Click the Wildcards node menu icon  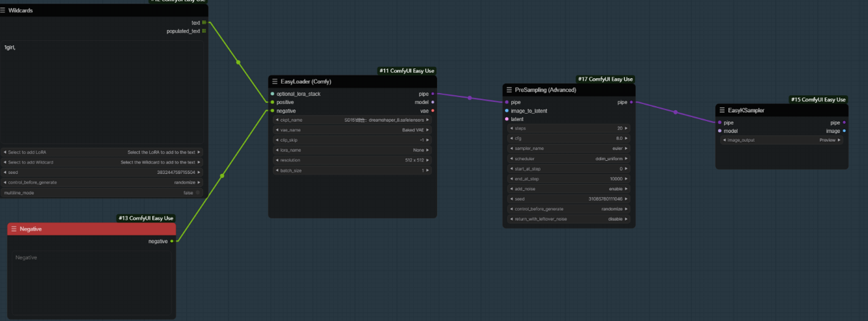[3, 10]
